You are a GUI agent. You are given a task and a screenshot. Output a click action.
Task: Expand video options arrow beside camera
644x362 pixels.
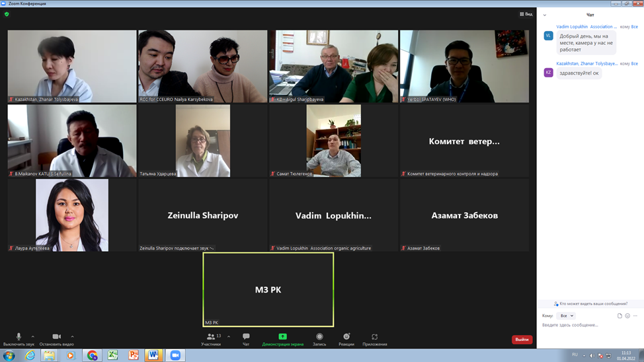[72, 336]
